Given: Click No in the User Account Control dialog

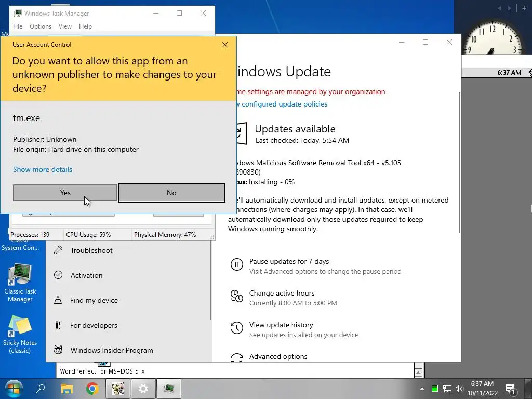Looking at the screenshot, I should (x=171, y=193).
